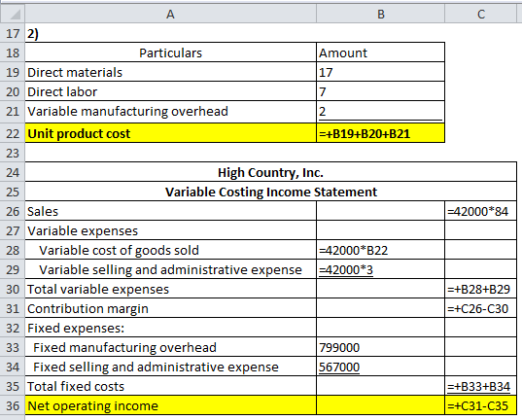Click the value 567000
This screenshot has height=420, width=522.
point(380,367)
